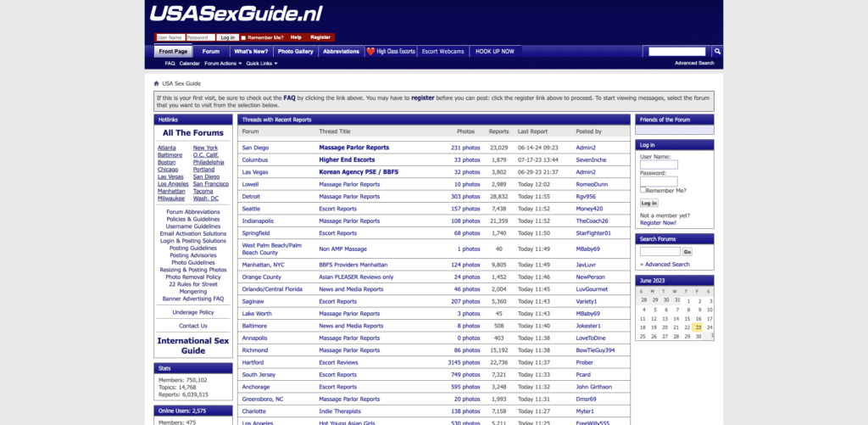Viewport: 868px width, 425px height.
Task: Select day 15 in June 2023 calendar
Action: (x=687, y=319)
